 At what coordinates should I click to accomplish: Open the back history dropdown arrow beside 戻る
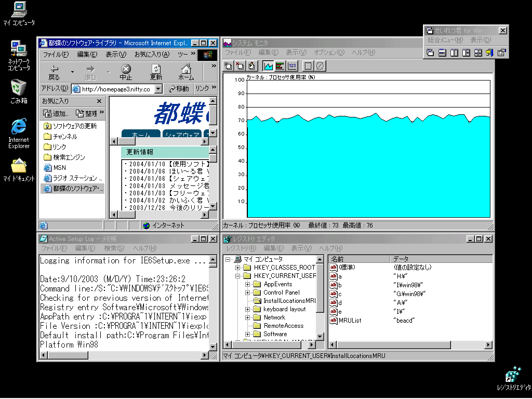[72, 72]
